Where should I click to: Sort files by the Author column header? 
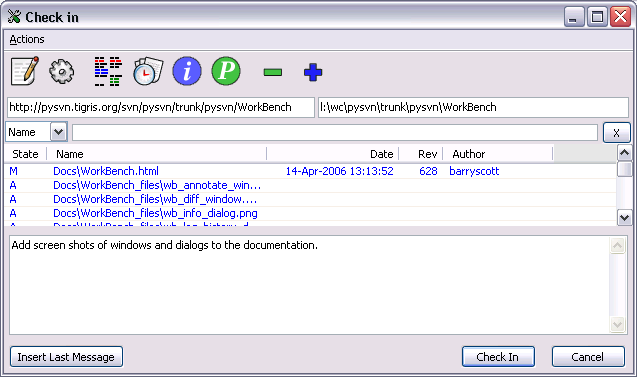coord(498,154)
